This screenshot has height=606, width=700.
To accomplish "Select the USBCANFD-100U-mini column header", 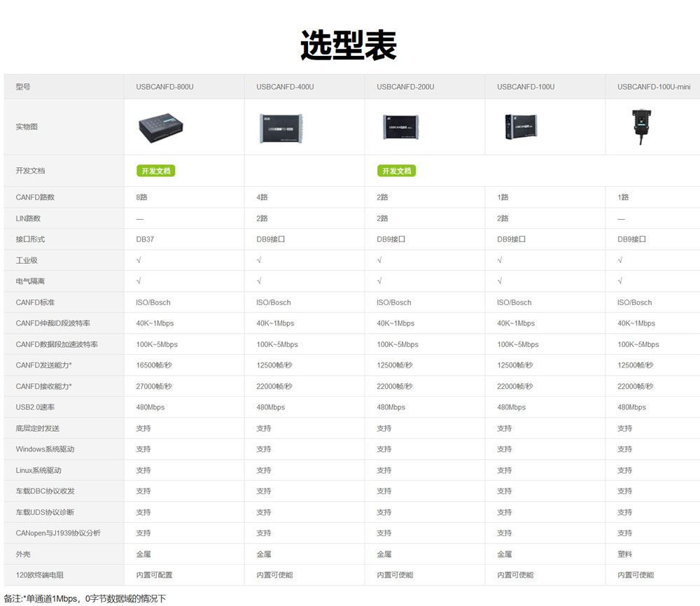I will click(x=654, y=87).
